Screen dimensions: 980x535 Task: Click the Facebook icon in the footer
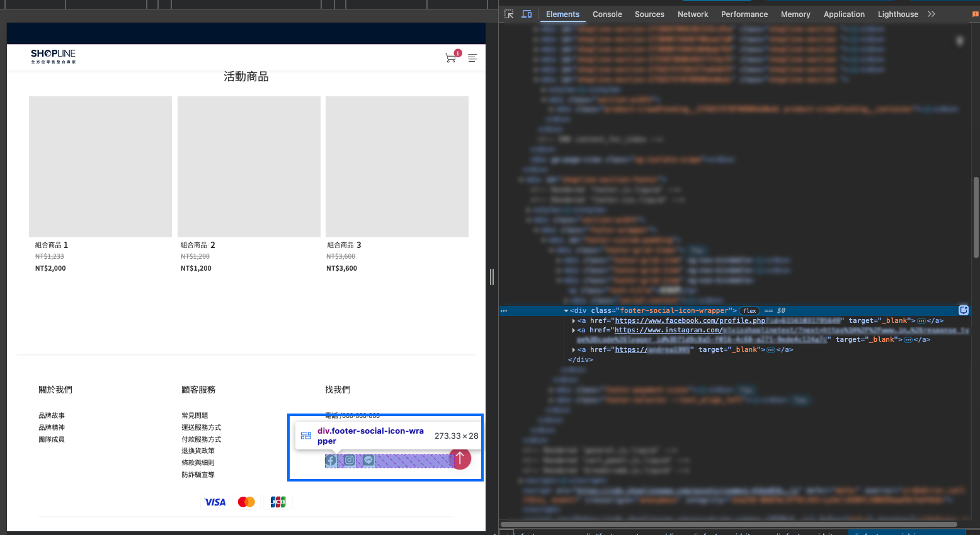point(331,461)
